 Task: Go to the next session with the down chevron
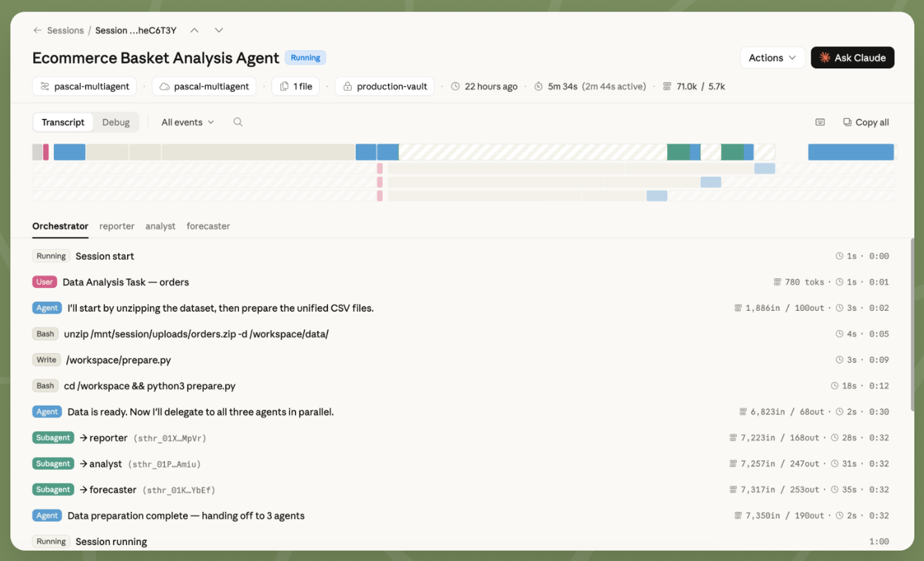tap(219, 30)
